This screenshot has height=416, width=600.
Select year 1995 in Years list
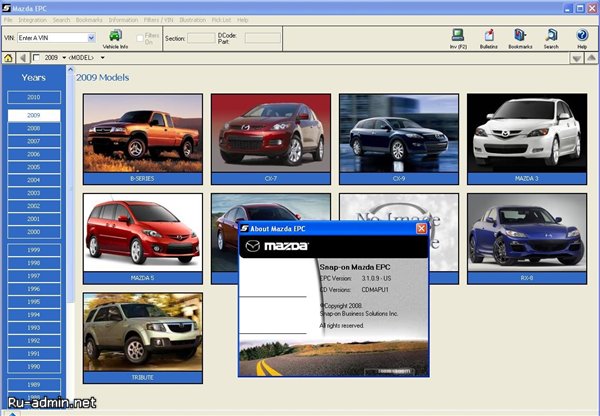(x=34, y=302)
